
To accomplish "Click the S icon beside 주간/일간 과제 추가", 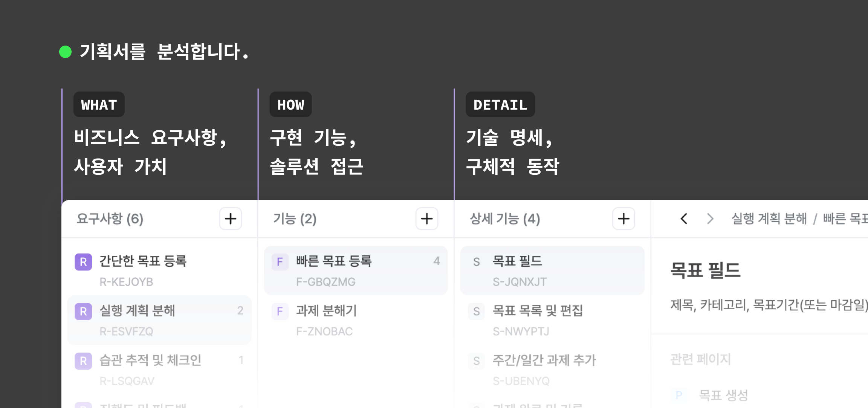I will 477,361.
